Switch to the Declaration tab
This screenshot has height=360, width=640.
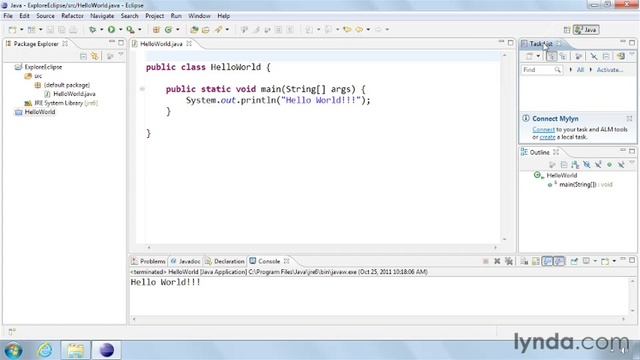coord(225,261)
